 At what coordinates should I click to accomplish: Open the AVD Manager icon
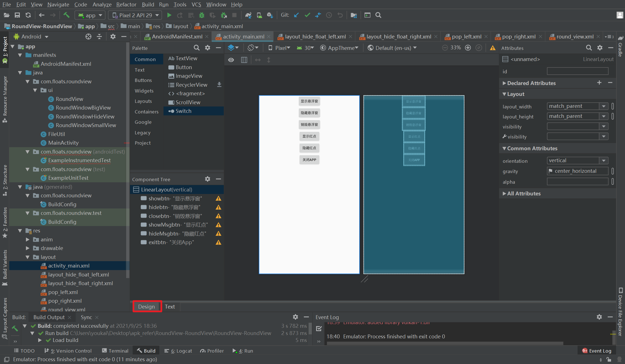point(259,15)
